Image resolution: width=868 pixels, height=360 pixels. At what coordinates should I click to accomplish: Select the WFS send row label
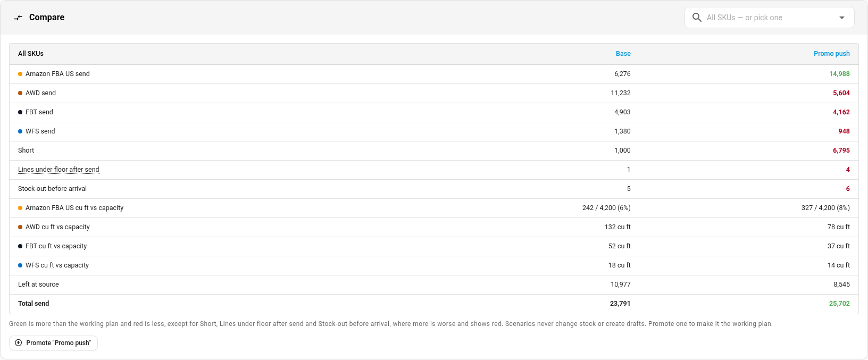[x=40, y=131]
